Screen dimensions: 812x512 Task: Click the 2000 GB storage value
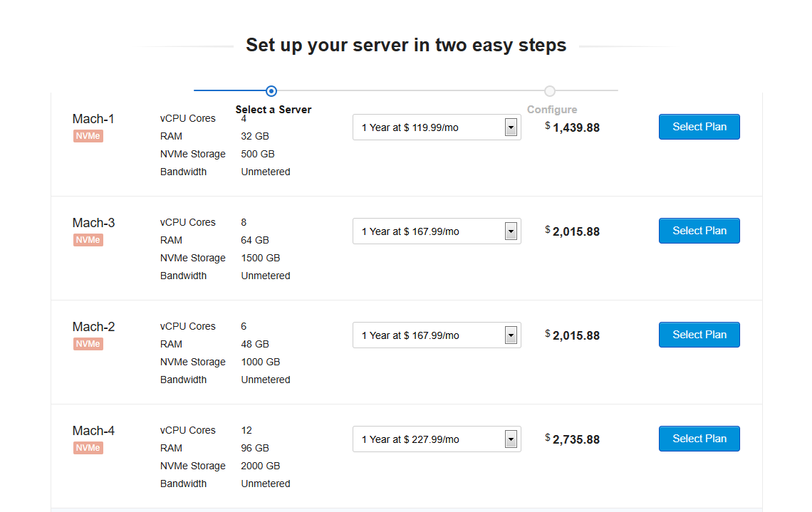[x=261, y=466]
